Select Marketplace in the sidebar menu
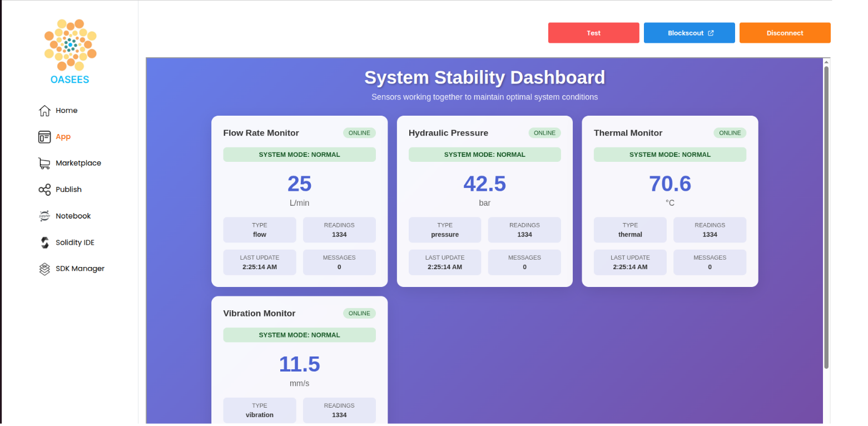This screenshot has width=868, height=426. pos(78,163)
